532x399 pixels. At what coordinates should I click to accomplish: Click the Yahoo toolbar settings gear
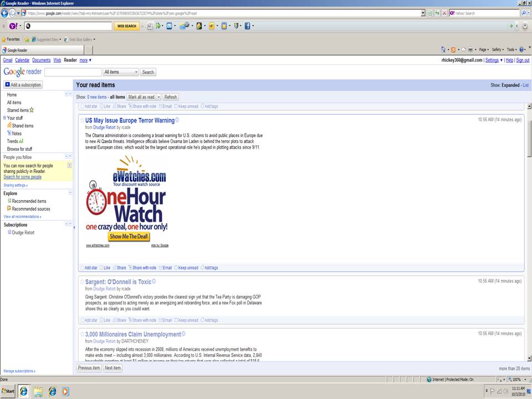[x=525, y=26]
